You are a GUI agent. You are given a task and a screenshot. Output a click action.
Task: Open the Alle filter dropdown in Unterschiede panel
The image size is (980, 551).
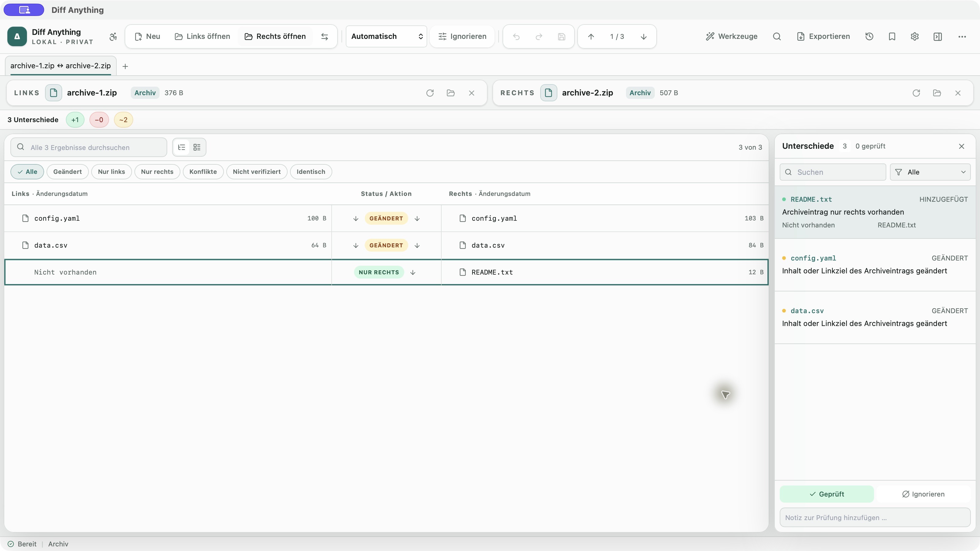[930, 172]
